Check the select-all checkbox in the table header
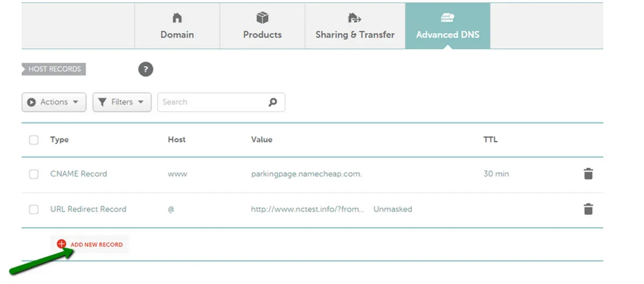This screenshot has height=284, width=644. click(x=34, y=140)
